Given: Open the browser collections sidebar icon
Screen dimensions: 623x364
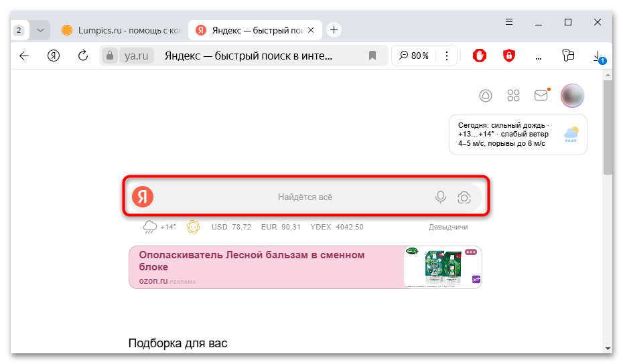Looking at the screenshot, I should [568, 56].
